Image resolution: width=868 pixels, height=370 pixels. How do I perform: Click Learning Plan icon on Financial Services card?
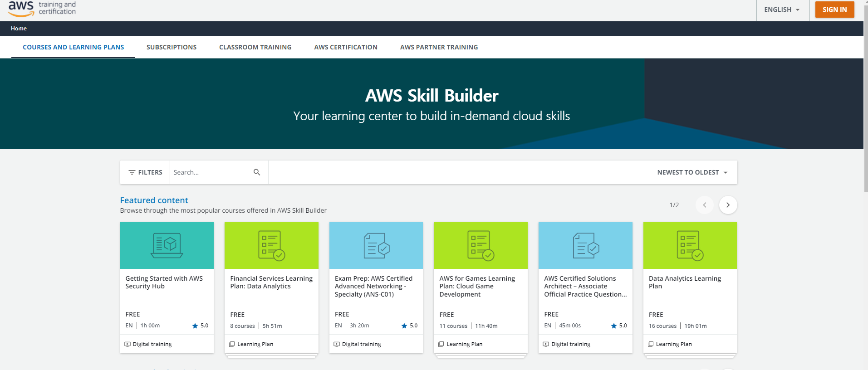click(x=232, y=344)
